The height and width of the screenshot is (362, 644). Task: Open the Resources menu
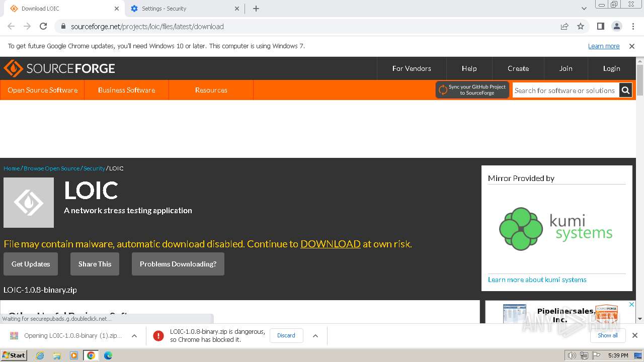211,90
